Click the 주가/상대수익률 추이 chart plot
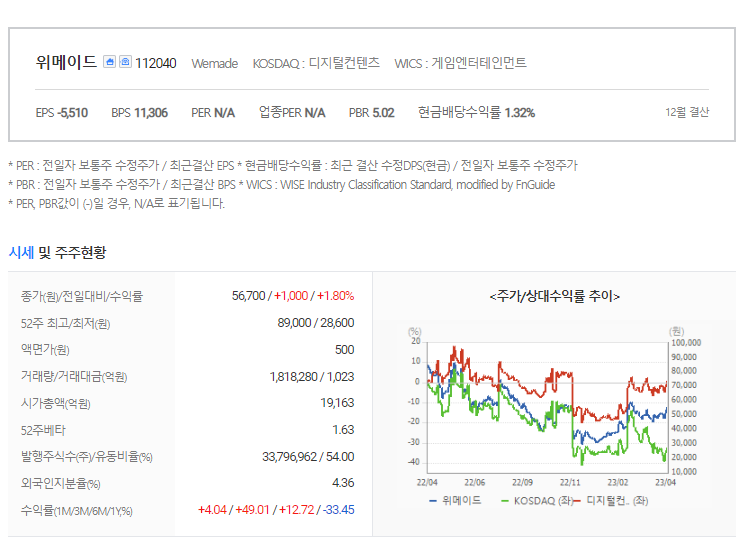This screenshot has height=545, width=745. [547, 408]
